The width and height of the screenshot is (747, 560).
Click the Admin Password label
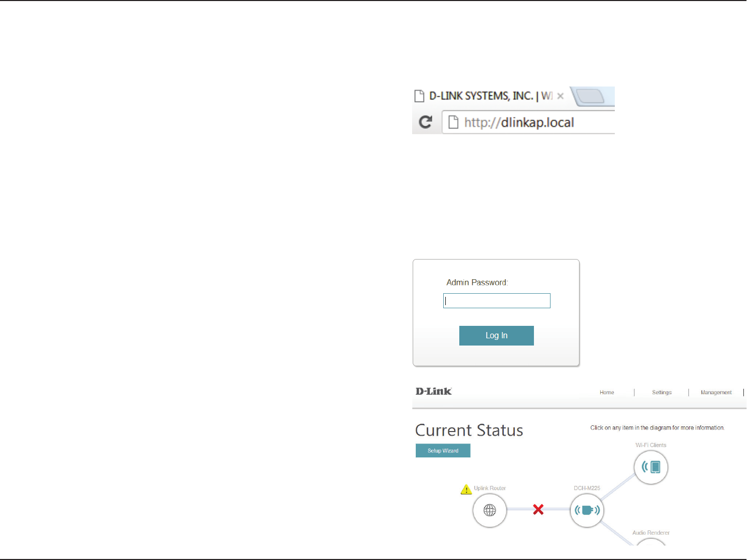click(x=477, y=282)
